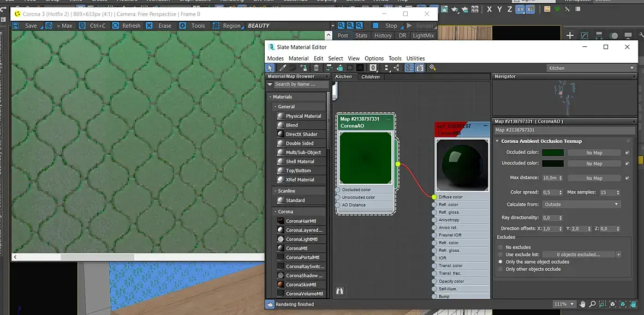Open the Modes menu
644x315 pixels.
(275, 58)
